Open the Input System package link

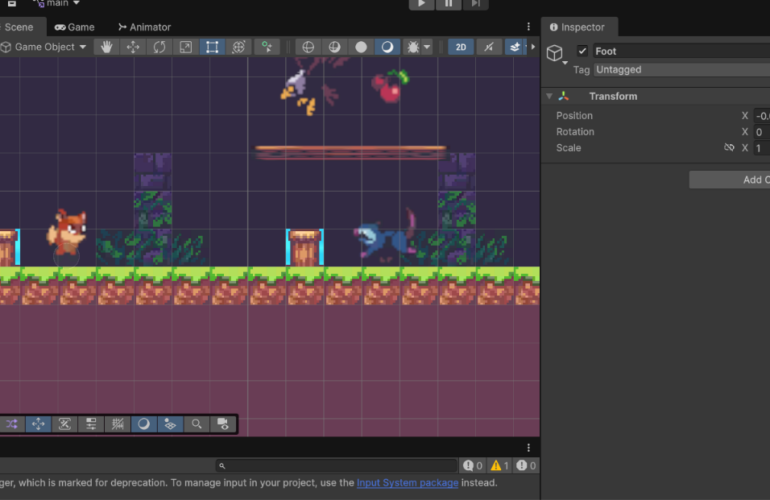point(408,483)
